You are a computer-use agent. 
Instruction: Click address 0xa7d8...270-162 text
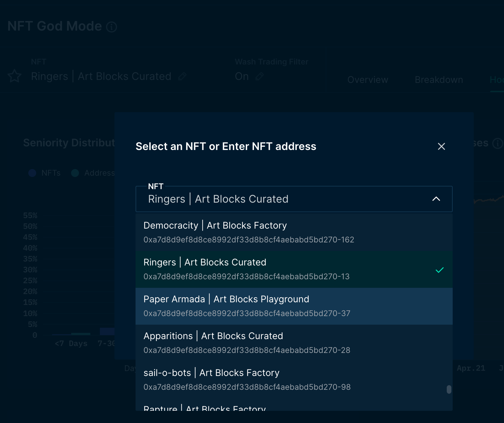pyautogui.click(x=249, y=240)
